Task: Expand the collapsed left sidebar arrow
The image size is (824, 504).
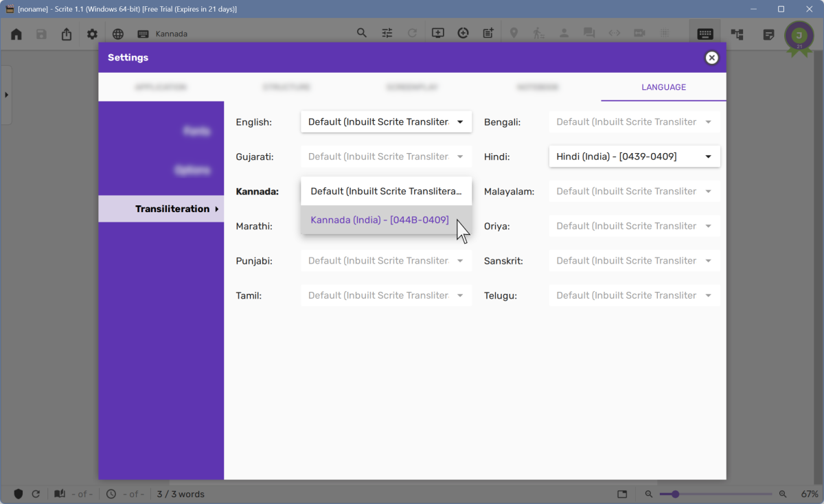Action: coord(8,95)
